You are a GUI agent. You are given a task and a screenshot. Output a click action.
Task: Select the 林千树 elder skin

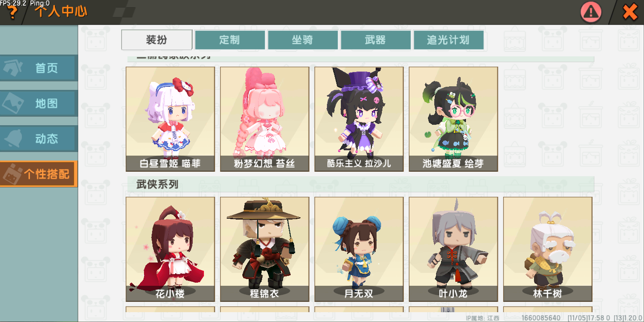pos(548,249)
